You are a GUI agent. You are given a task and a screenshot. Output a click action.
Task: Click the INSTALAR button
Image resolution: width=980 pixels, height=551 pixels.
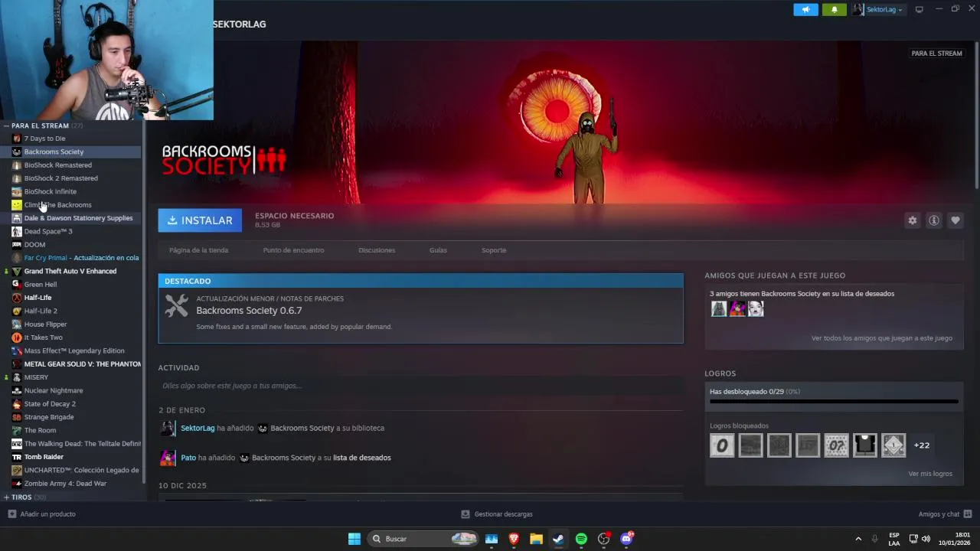200,220
